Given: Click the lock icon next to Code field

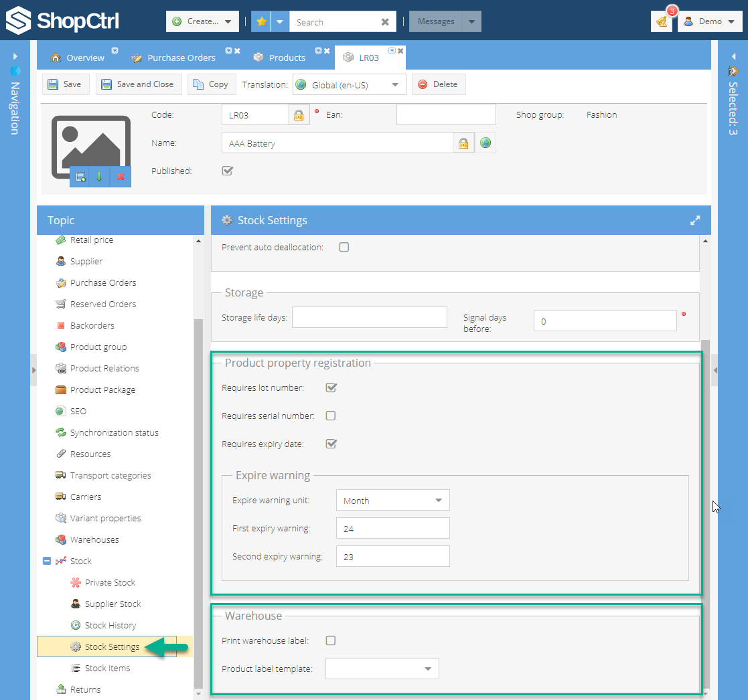Looking at the screenshot, I should (299, 115).
